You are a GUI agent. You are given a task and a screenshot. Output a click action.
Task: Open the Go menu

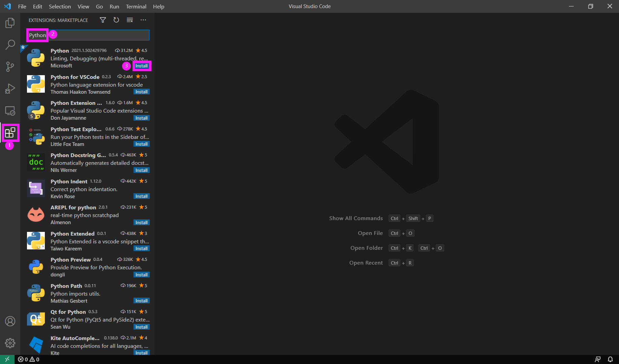click(x=99, y=6)
